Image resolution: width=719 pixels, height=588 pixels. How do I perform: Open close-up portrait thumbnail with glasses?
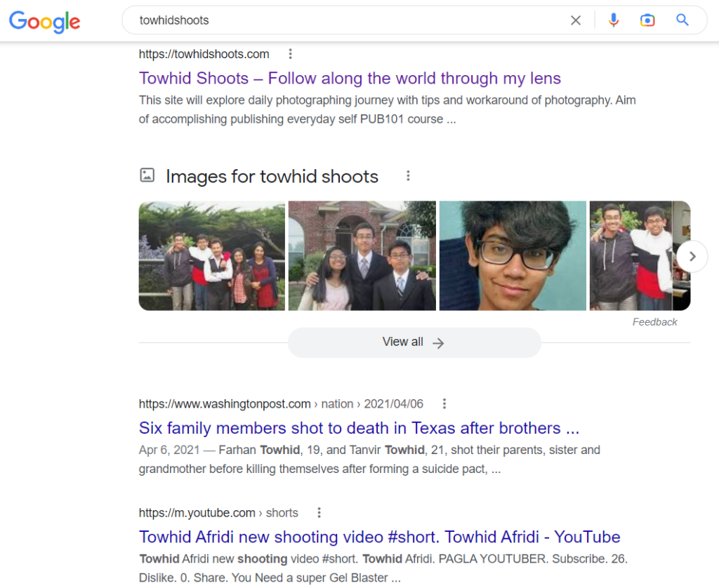tap(513, 255)
